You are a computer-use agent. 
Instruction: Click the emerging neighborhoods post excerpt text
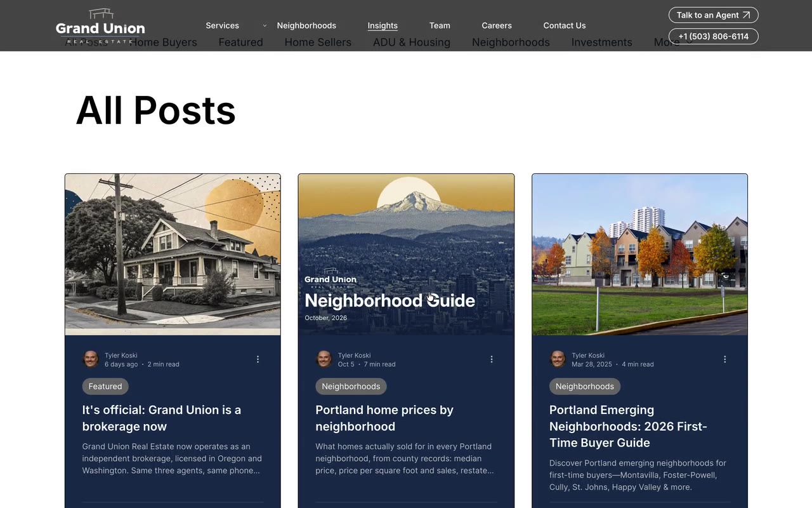click(638, 475)
